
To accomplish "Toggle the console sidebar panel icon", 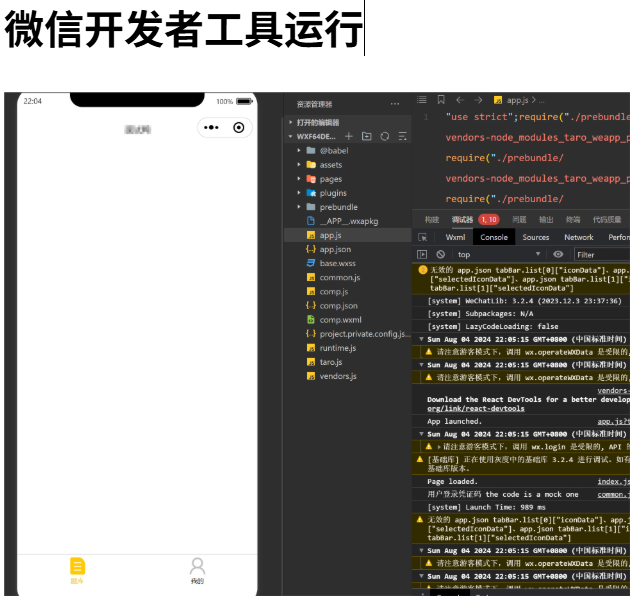I will click(423, 255).
